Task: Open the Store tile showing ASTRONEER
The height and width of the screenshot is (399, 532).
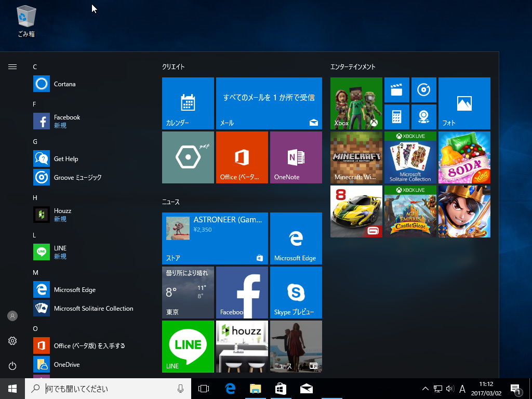Action: (x=215, y=238)
